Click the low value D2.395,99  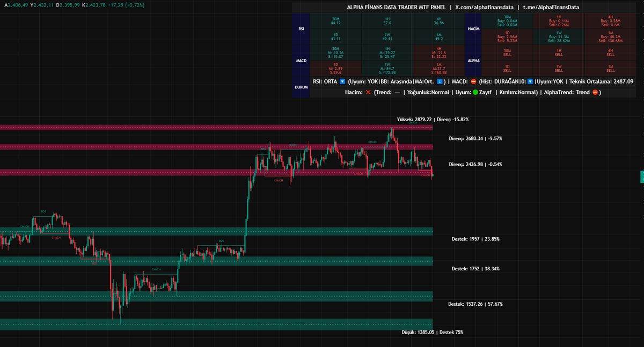point(69,5)
